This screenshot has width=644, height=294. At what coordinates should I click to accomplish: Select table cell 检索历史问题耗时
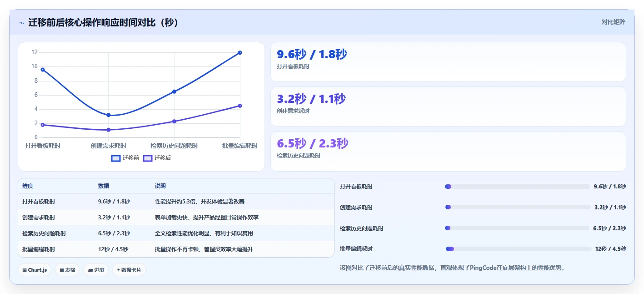pos(44,233)
